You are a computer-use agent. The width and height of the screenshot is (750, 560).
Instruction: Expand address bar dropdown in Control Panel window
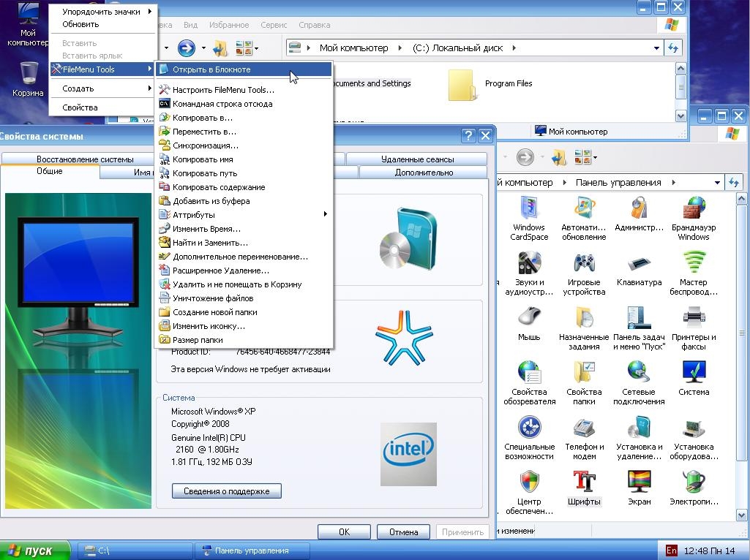[717, 183]
